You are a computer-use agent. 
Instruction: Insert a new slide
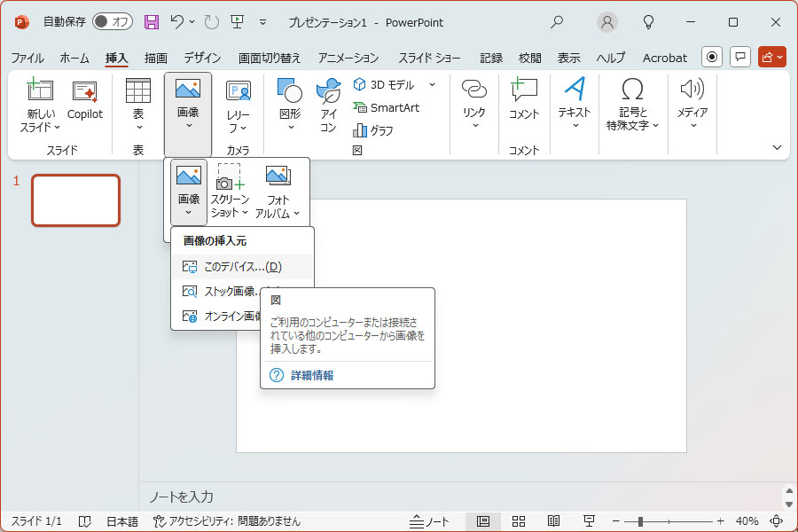coord(40,106)
